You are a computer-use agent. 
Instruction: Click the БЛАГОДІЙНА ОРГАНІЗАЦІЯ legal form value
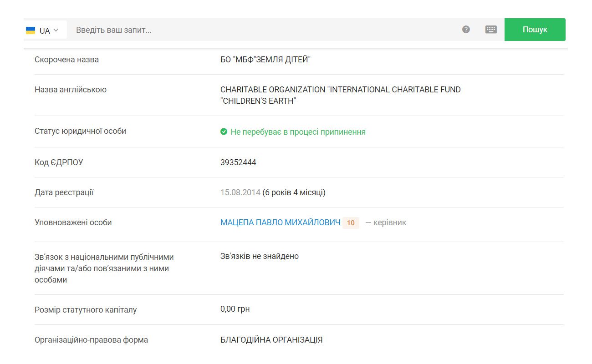pyautogui.click(x=271, y=340)
